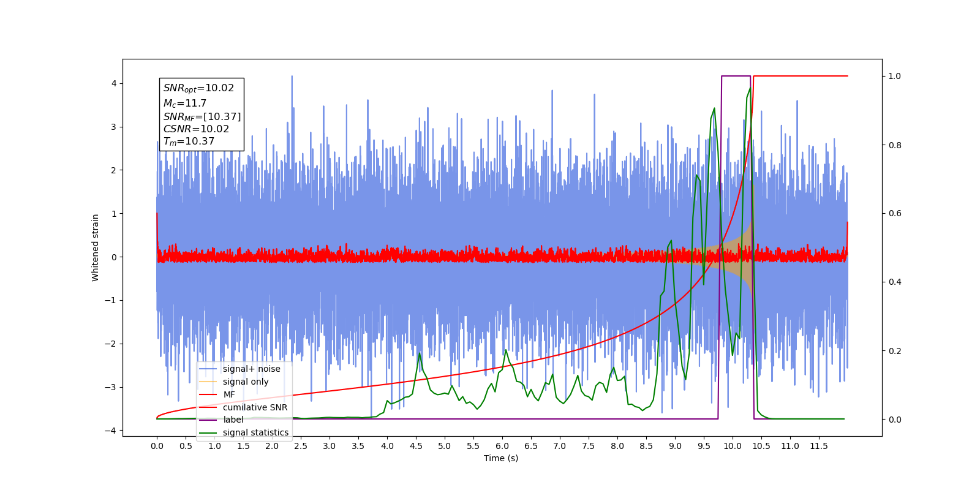Image resolution: width=980 pixels, height=490 pixels.
Task: Click the 11.5 x-axis tick label
Action: [819, 446]
